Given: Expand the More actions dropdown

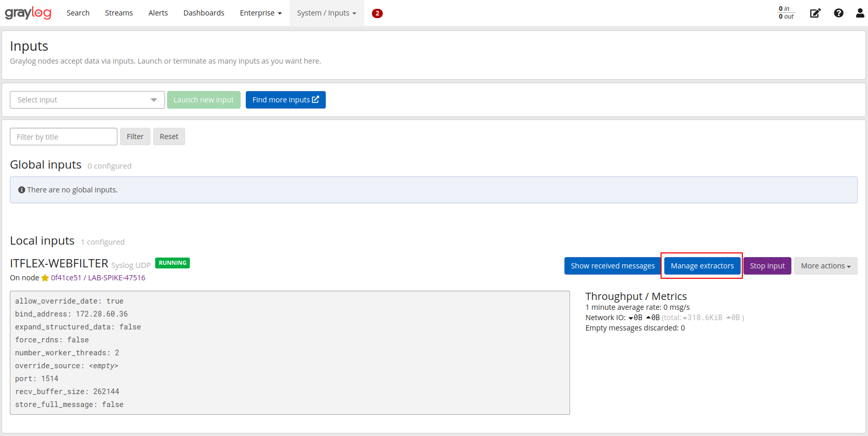Looking at the screenshot, I should pyautogui.click(x=826, y=266).
